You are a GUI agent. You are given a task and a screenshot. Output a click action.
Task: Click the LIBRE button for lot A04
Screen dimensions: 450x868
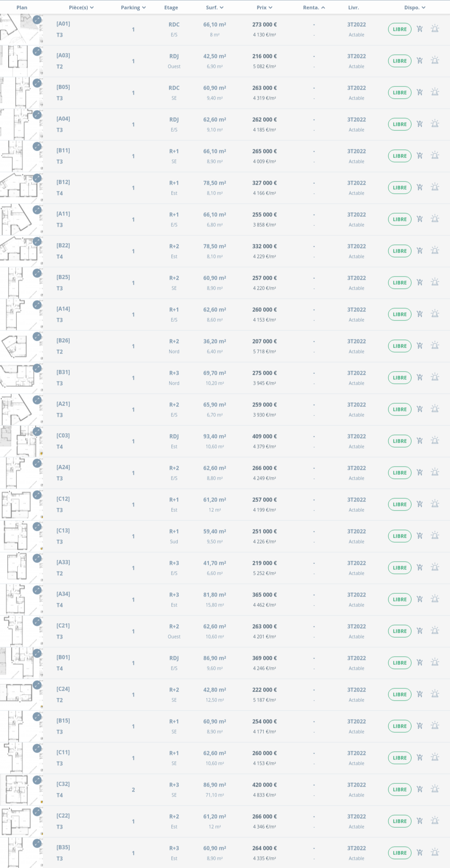coord(399,124)
